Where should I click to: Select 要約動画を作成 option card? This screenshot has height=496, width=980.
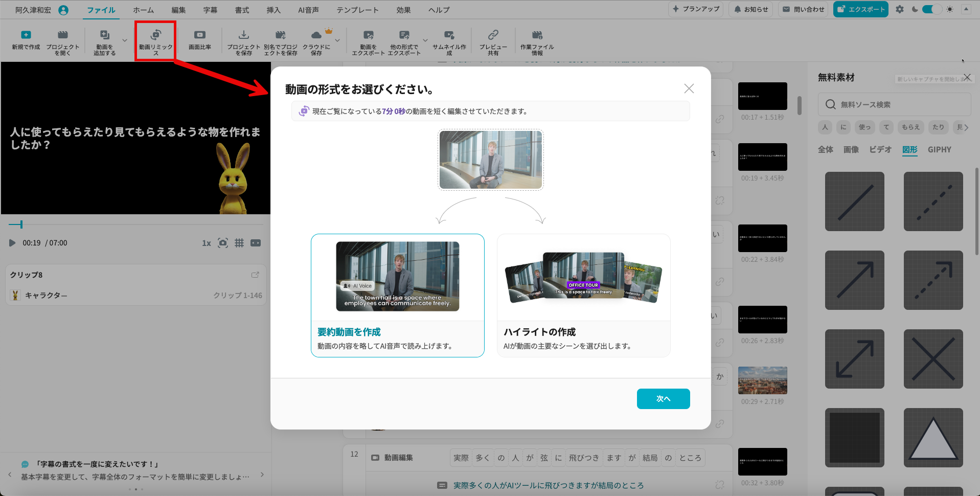pyautogui.click(x=398, y=296)
